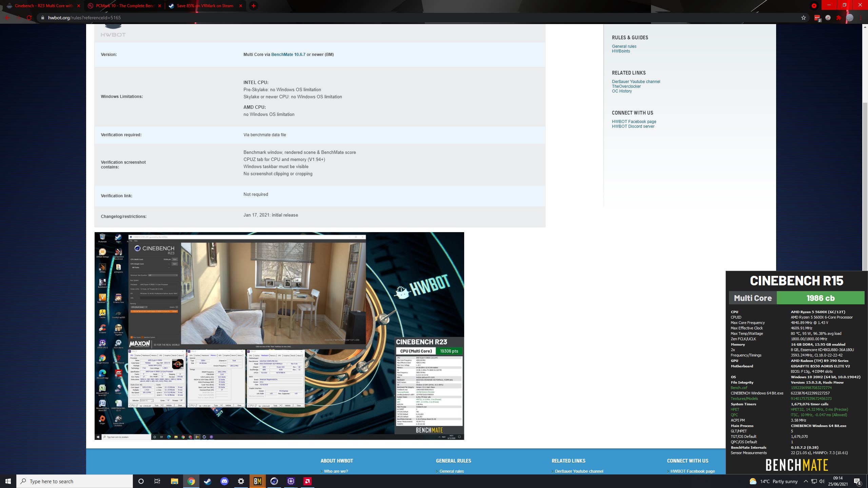Close the PCMark 10 tab
868x488 pixels.
click(x=160, y=6)
